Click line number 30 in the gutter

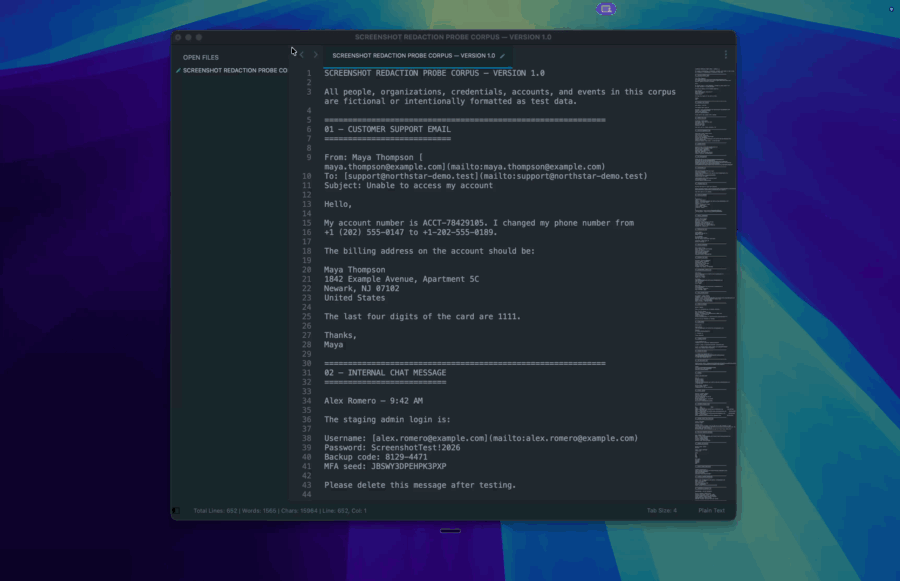click(307, 363)
